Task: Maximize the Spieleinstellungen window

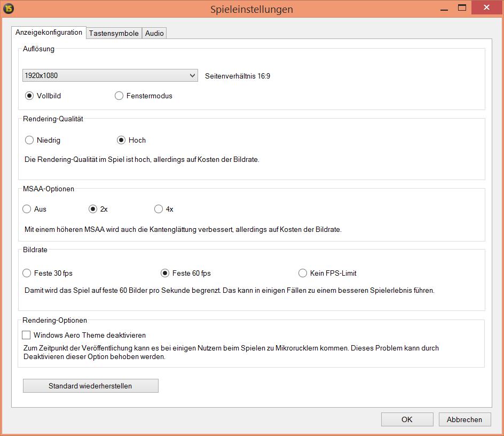Action: (x=462, y=7)
